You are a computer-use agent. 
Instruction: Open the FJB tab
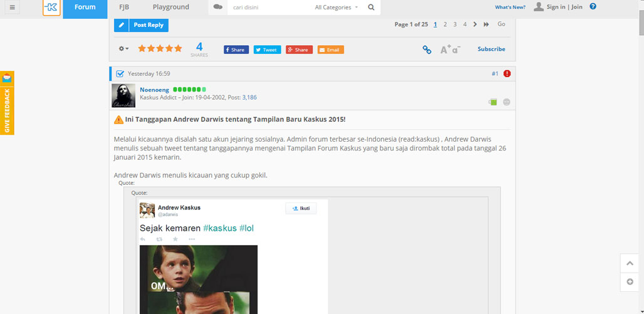[124, 7]
